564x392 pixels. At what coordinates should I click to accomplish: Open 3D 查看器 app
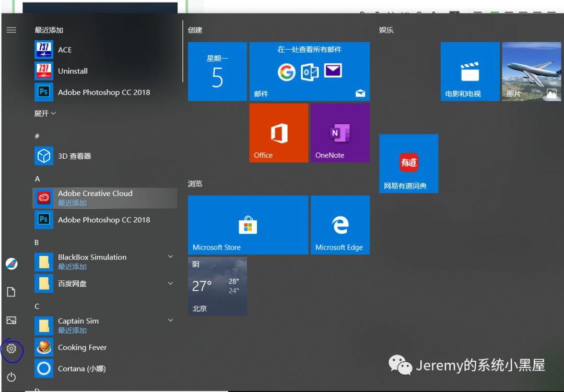105,156
